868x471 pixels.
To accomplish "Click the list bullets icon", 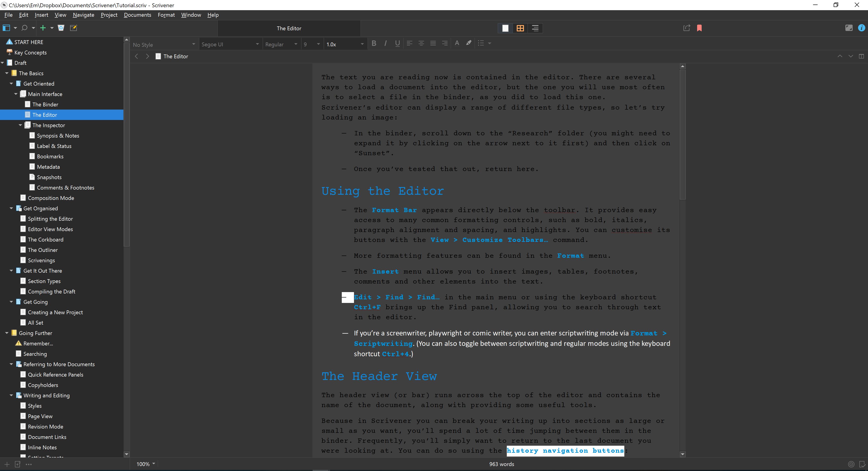I will click(x=481, y=43).
